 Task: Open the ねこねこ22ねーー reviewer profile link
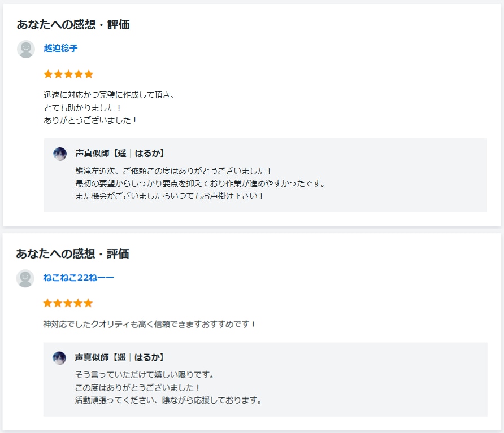[x=79, y=278]
